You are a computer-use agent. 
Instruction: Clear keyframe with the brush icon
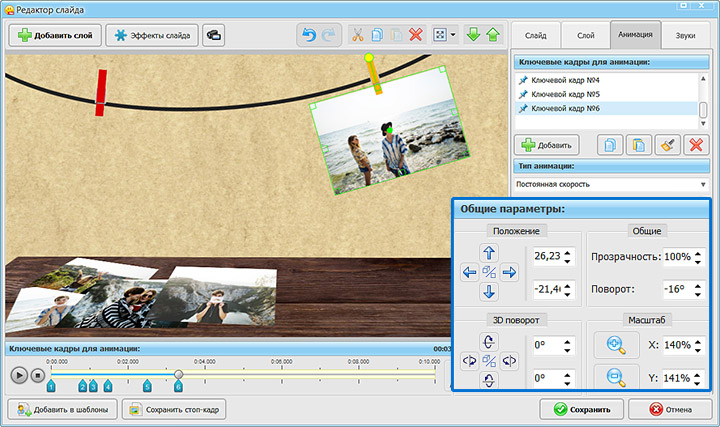(x=668, y=145)
